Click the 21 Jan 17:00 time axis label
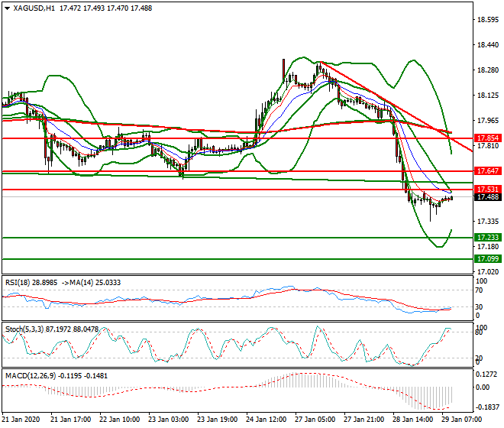Screen dimensions: 504x428 click(71, 420)
